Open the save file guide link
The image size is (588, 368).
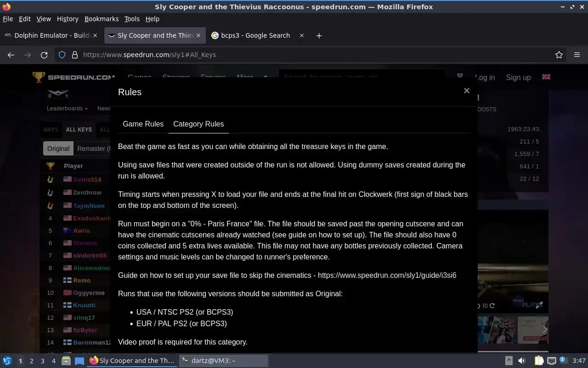pos(387,275)
